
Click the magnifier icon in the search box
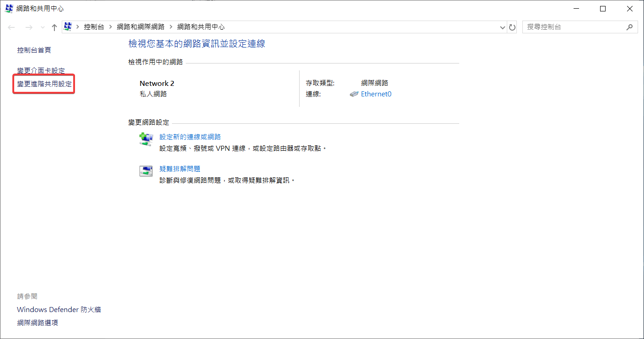click(629, 27)
